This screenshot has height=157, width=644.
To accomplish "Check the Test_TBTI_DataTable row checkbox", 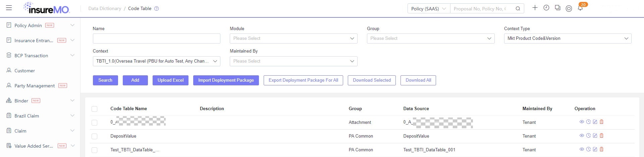I will coord(95,150).
